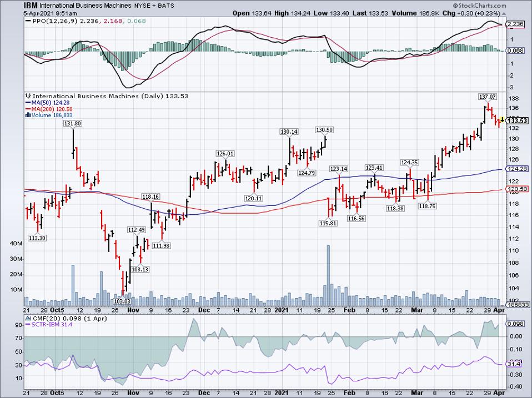This screenshot has height=398, width=532.
Task: Click the 31.4 SCTR tag on the right axis
Action: [514, 364]
